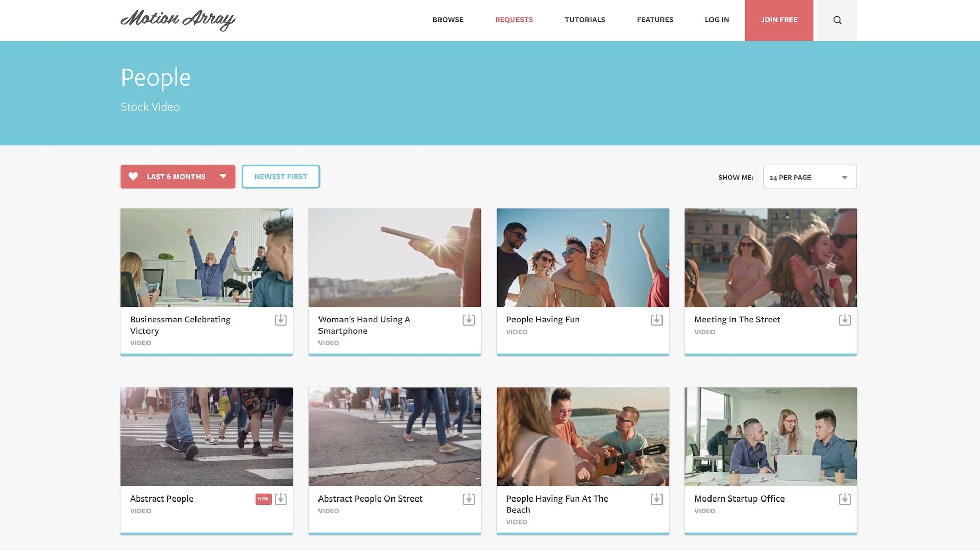This screenshot has width=980, height=551.
Task: Click the Abstract People On Street thumbnail
Action: (395, 437)
